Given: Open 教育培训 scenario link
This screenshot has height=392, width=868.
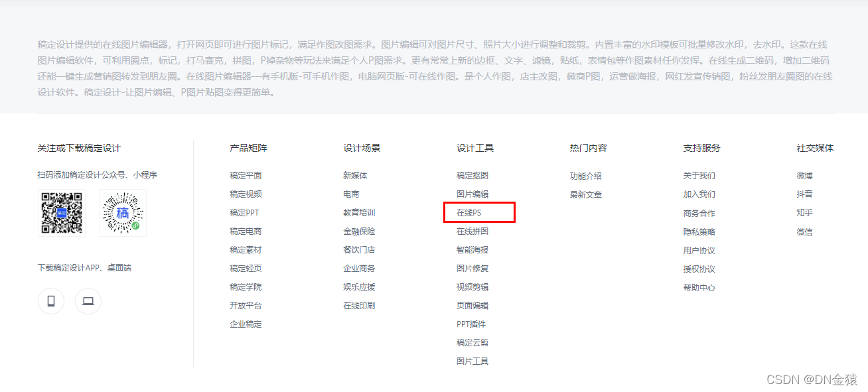Looking at the screenshot, I should click(359, 213).
